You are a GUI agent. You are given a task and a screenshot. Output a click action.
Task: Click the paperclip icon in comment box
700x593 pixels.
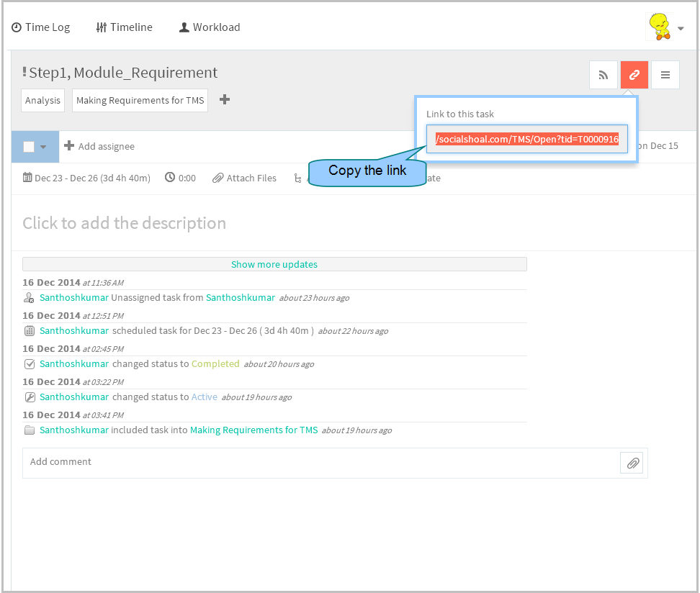(x=632, y=463)
